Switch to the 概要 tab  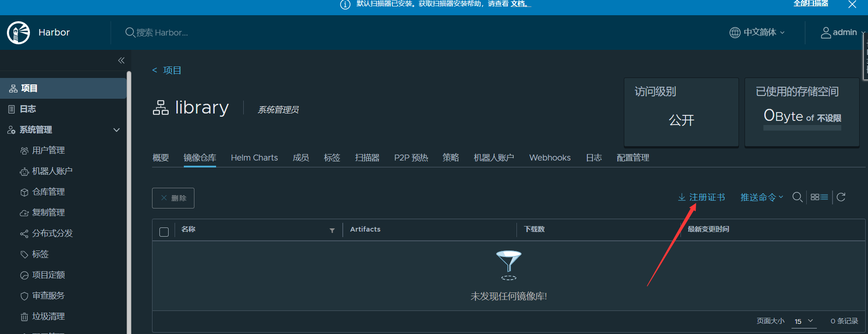point(161,158)
